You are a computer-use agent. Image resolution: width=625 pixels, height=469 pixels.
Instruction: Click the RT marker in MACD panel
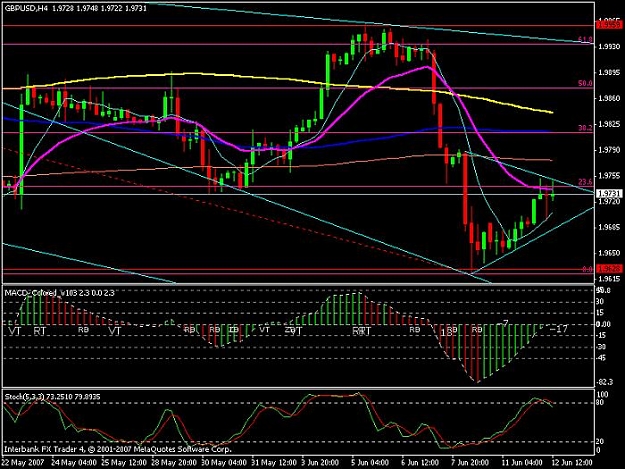[x=39, y=331]
